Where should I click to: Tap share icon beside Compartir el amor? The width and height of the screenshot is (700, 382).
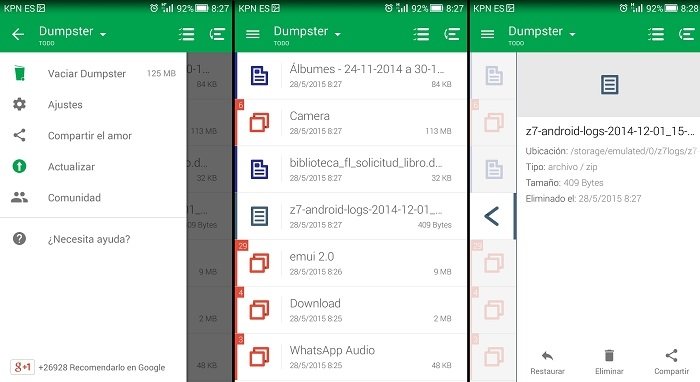(x=19, y=135)
